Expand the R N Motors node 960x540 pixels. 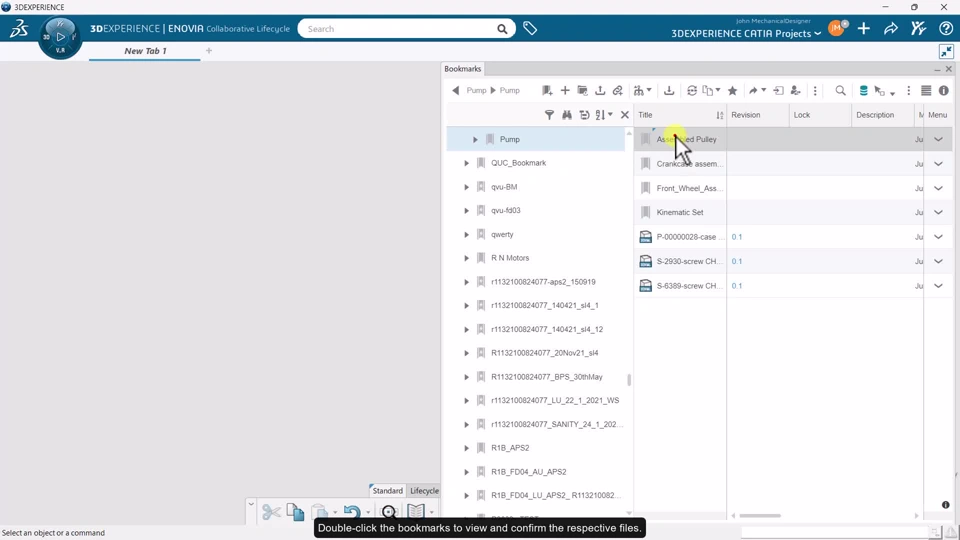click(467, 258)
